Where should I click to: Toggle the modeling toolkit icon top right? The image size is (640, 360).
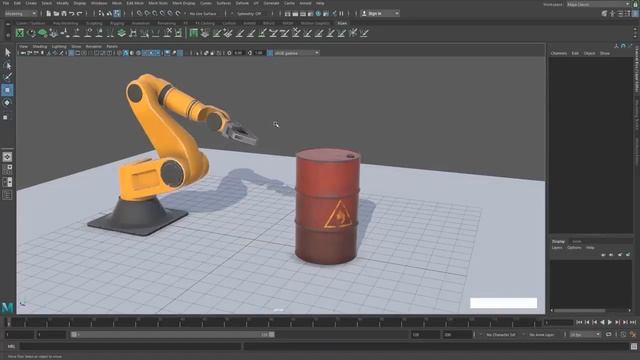[x=605, y=13]
